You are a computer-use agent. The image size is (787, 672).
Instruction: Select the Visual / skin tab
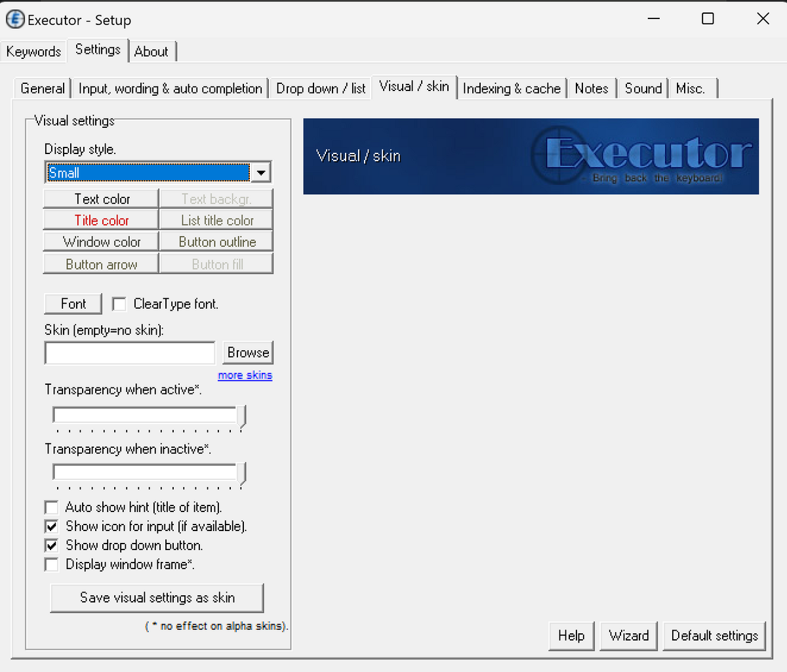[x=414, y=87]
